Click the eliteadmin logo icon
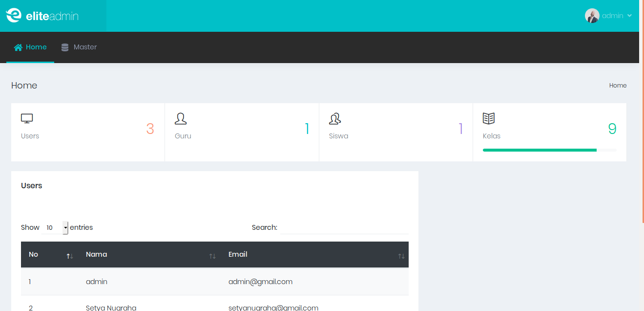644x311 pixels. pyautogui.click(x=13, y=15)
